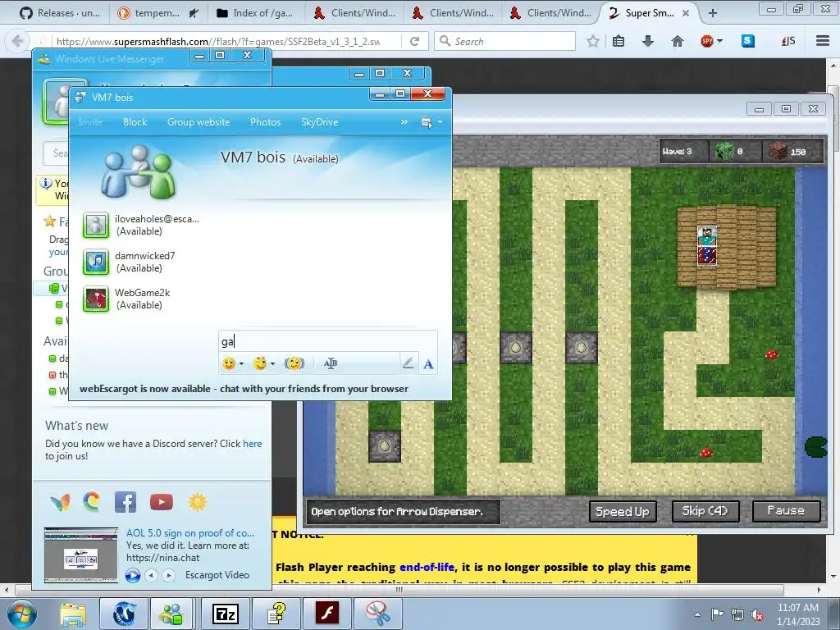Click the Firefox back button
This screenshot has height=630, width=840.
[17, 41]
